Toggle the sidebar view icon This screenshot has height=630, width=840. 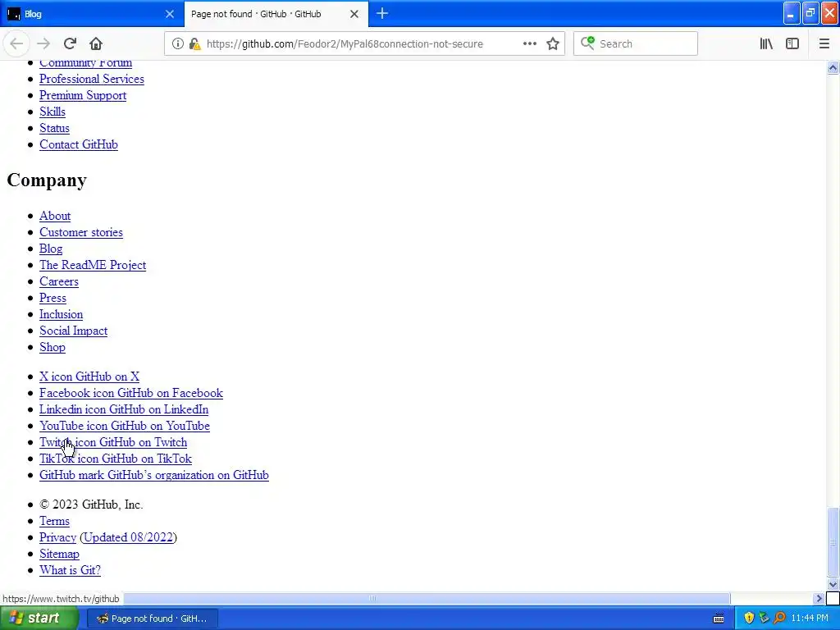792,43
